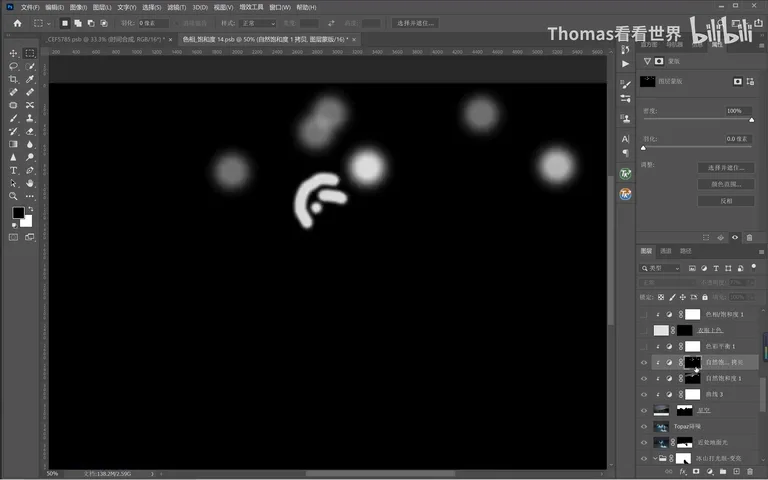
Task: Adjust the 羽化 feather slider handle
Action: point(644,148)
